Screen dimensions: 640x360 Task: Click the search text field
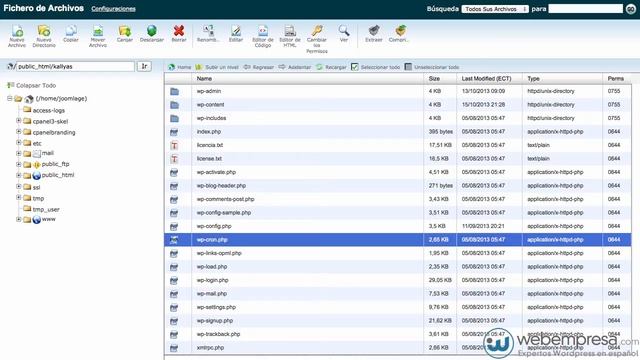[x=586, y=9]
